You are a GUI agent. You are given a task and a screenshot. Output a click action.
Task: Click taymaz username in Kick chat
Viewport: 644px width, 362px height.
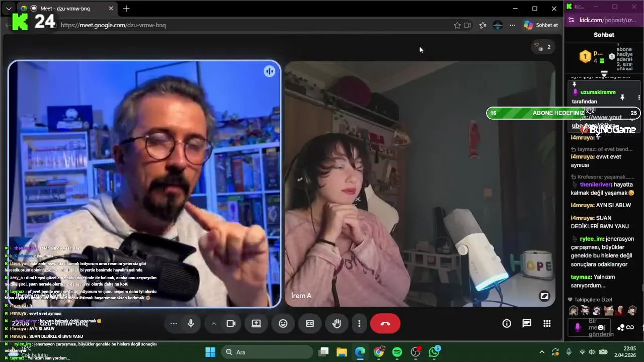click(x=580, y=277)
